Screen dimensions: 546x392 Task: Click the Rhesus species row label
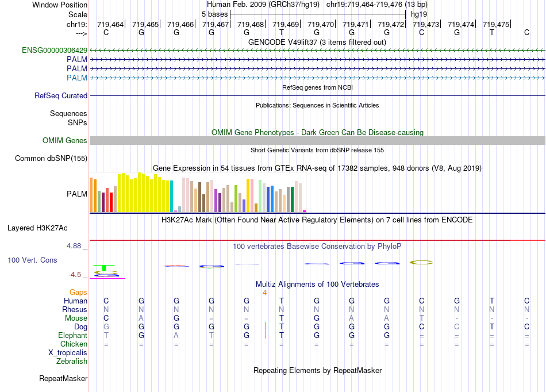75,309
